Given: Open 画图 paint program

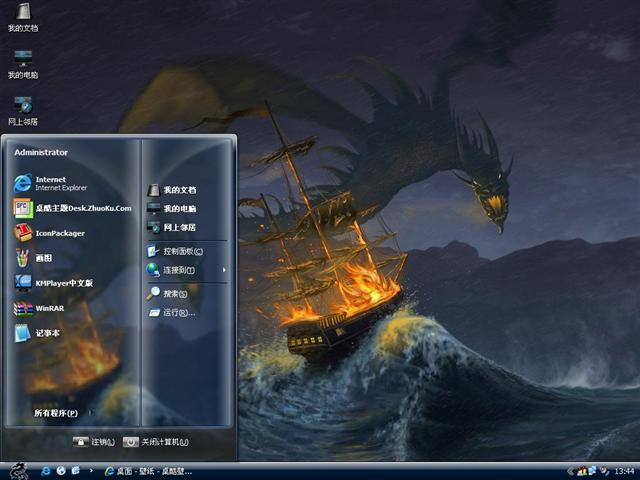Looking at the screenshot, I should 33,258.
